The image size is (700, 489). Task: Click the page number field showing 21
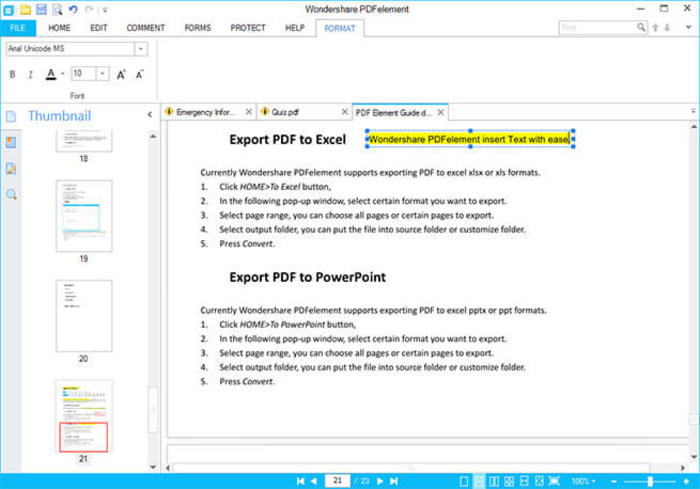(x=338, y=481)
